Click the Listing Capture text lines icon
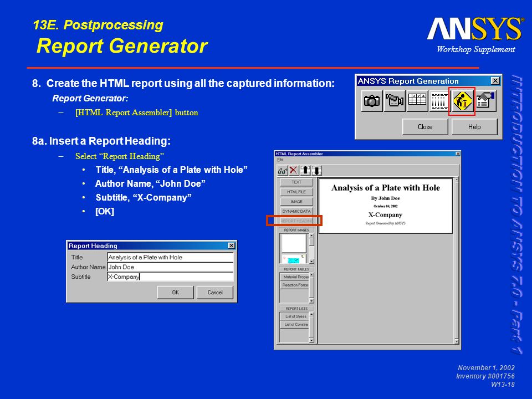This screenshot has width=532, height=399. pyautogui.click(x=439, y=101)
